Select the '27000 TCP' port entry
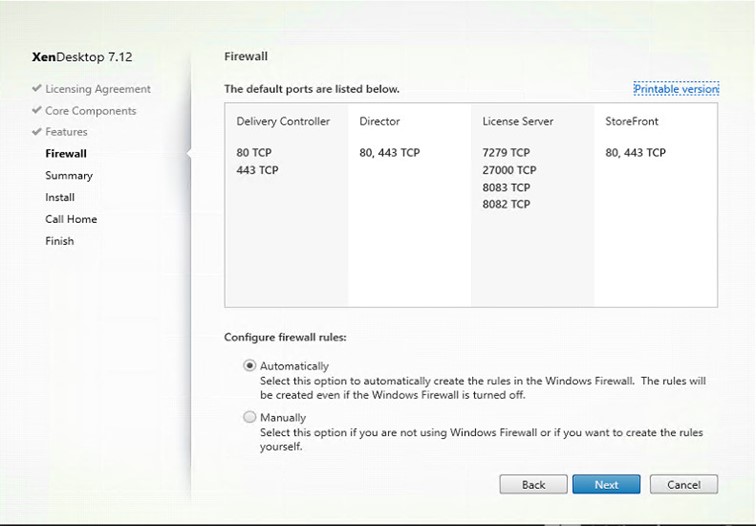Image resolution: width=756 pixels, height=526 pixels. point(509,170)
